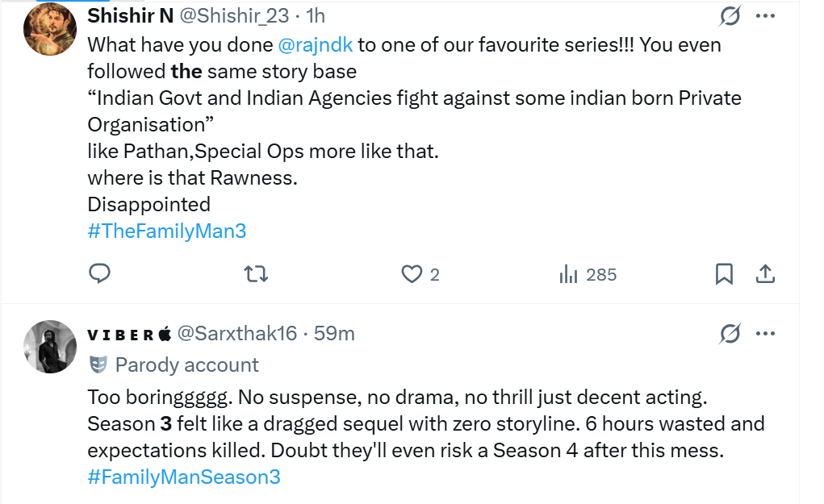Open more options on Shishir N's tweet

click(x=766, y=15)
